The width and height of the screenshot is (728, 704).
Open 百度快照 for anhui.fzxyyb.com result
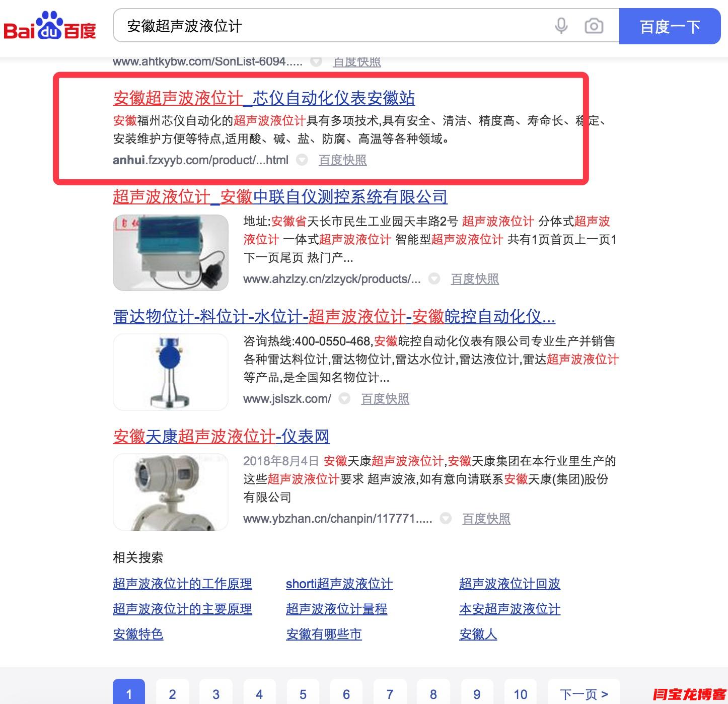coord(342,160)
